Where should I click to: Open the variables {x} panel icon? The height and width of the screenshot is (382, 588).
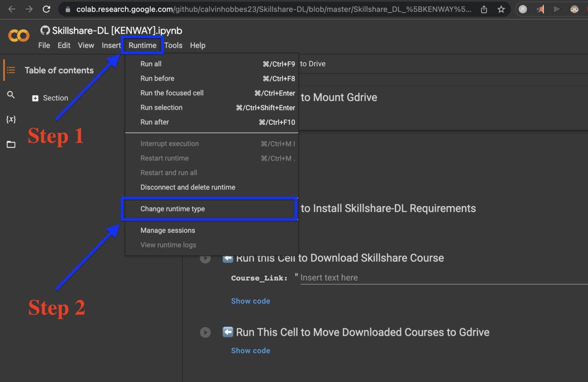(11, 119)
